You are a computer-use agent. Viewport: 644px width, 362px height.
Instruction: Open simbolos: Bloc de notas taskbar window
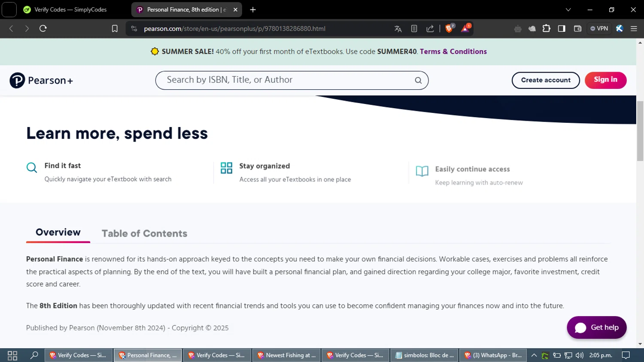pos(425,355)
